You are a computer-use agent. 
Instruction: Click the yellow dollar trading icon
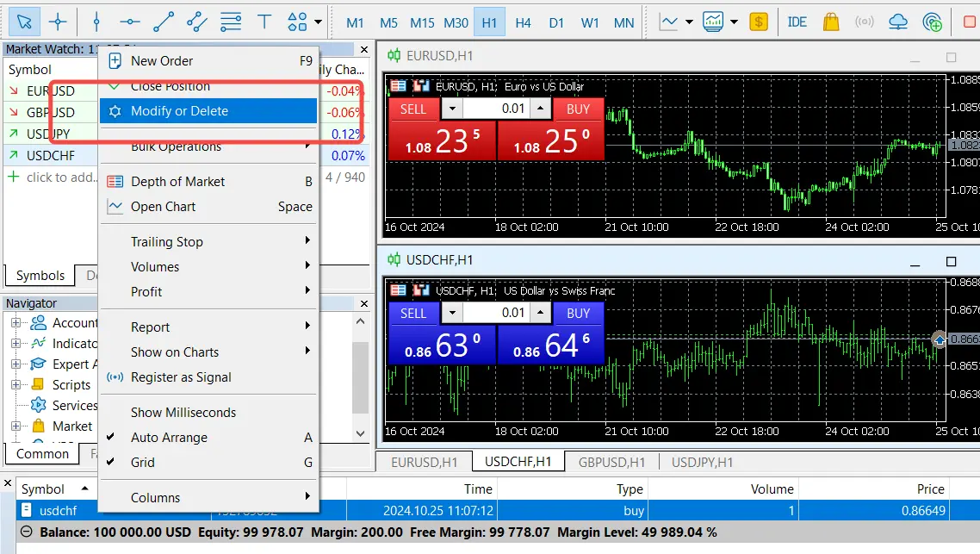point(759,22)
